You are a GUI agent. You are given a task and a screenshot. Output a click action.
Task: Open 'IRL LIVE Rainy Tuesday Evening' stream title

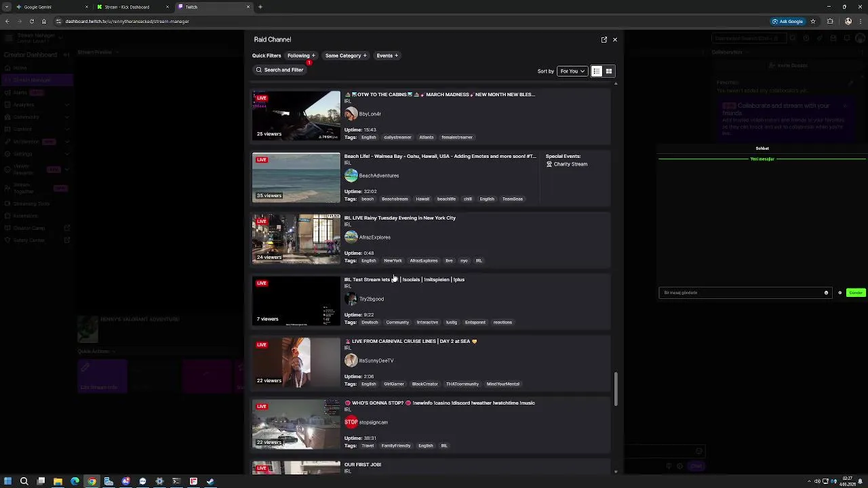point(400,218)
